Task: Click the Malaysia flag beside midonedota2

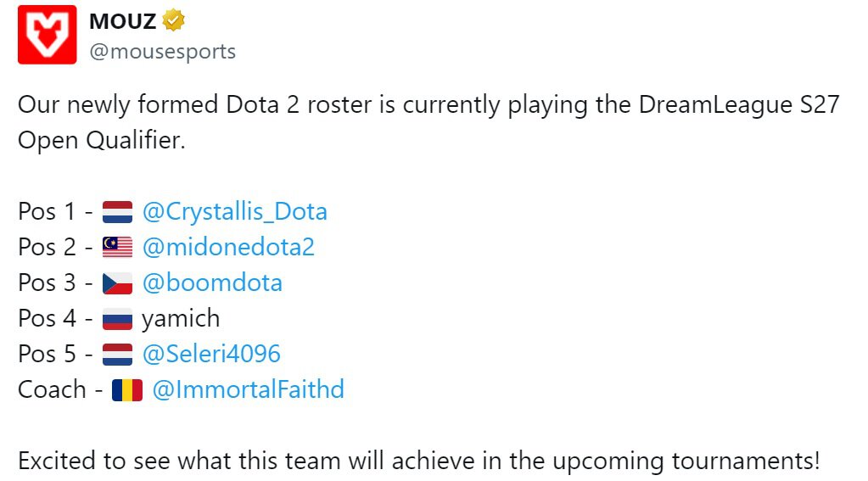Action: point(117,248)
